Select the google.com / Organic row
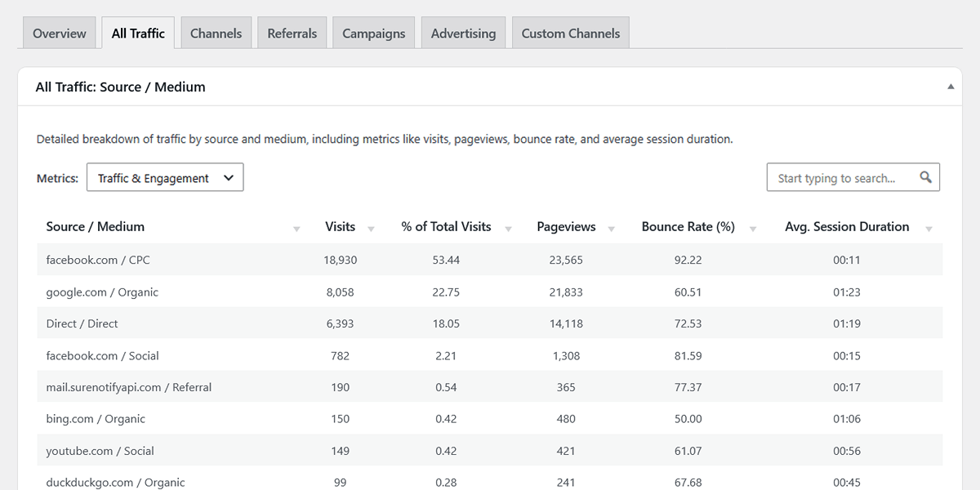The width and height of the screenshot is (980, 490). pyautogui.click(x=490, y=292)
